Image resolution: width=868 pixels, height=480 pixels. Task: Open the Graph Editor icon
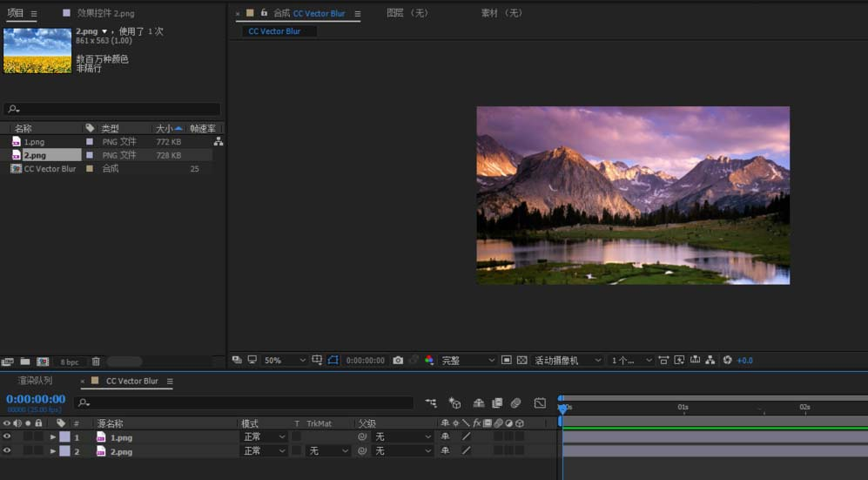540,403
